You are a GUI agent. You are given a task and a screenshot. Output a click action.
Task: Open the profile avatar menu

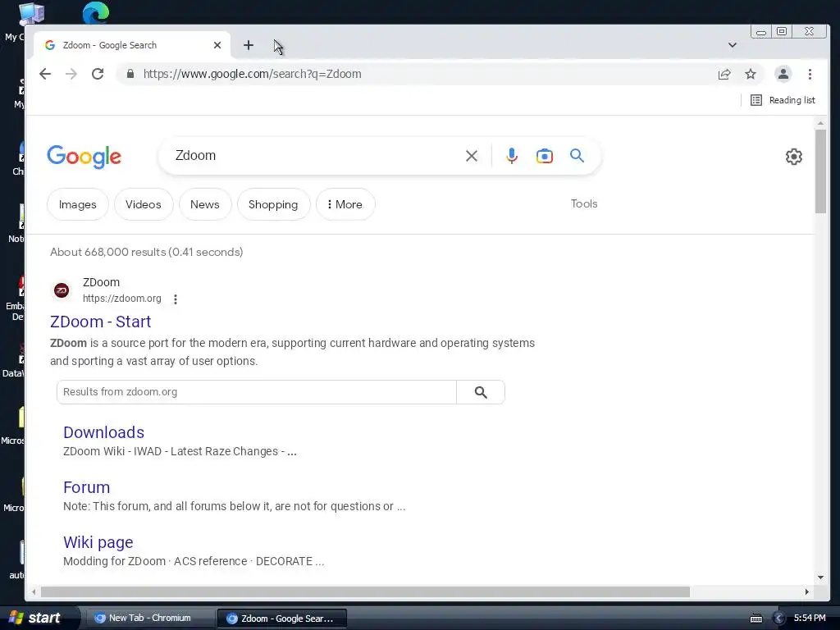coord(783,74)
